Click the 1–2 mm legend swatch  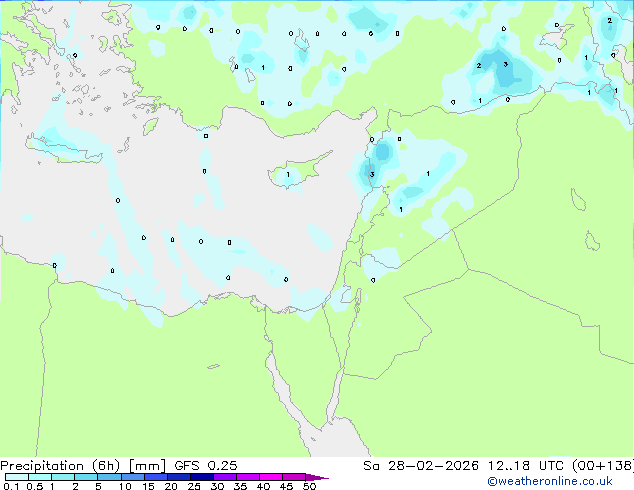coord(63,477)
